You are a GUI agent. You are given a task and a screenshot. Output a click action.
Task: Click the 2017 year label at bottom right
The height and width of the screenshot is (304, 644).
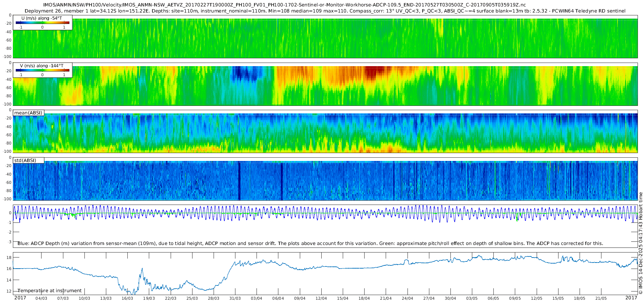pos(631,298)
